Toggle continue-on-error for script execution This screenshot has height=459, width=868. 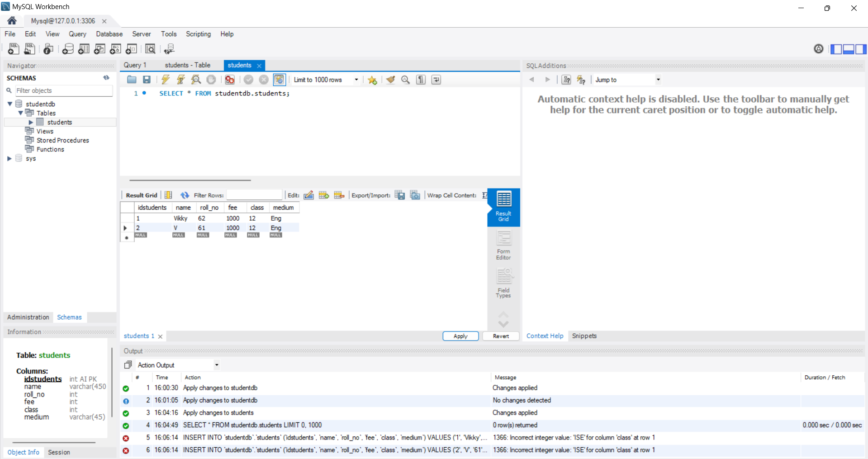[x=230, y=80]
